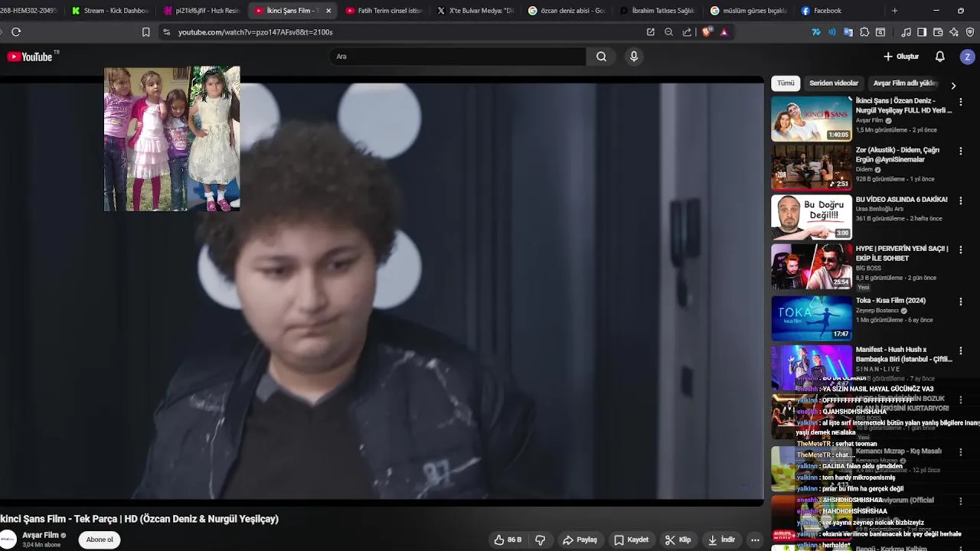Switch to özcan deniz abisi Google tab
980x551 pixels.
pyautogui.click(x=567, y=11)
